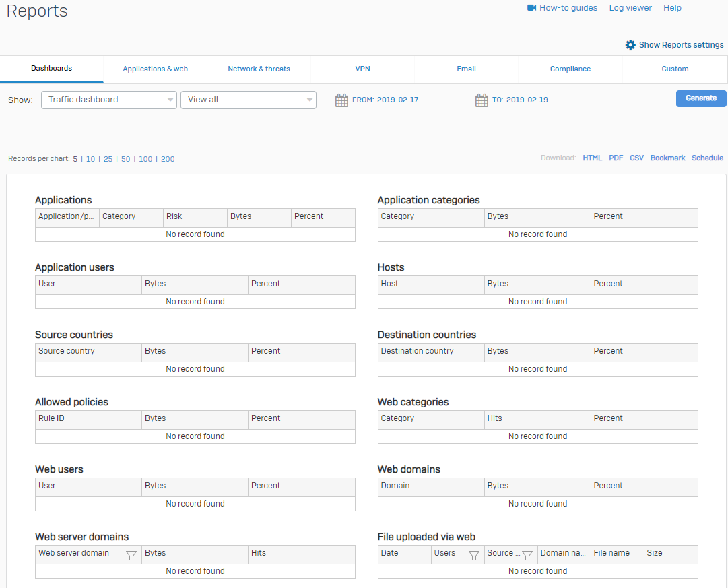Download report as PDF
This screenshot has height=588, width=728.
(616, 158)
